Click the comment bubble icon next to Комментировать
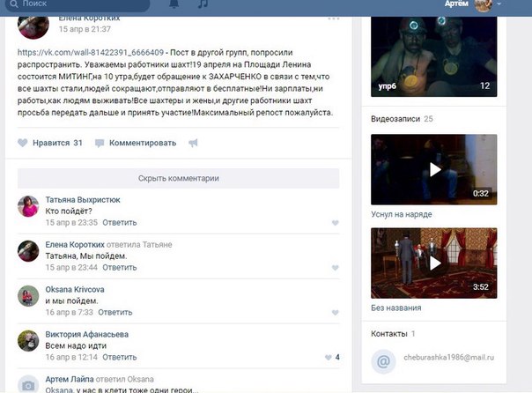Viewport: 532px width, 393px height. click(x=100, y=144)
